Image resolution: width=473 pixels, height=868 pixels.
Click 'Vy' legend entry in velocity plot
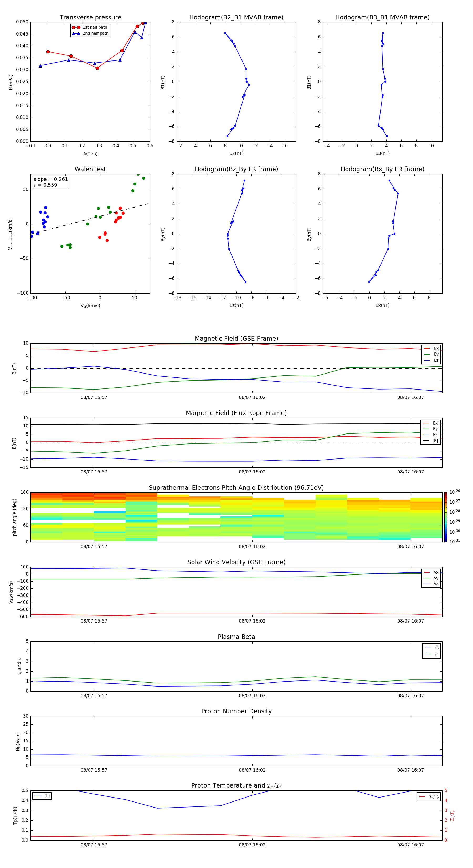[x=431, y=578]
